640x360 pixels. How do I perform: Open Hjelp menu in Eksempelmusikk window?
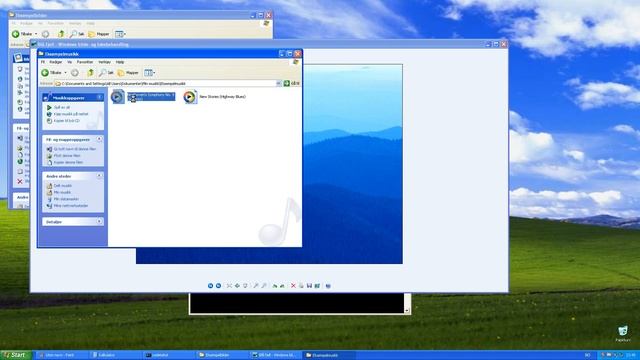pyautogui.click(x=120, y=62)
